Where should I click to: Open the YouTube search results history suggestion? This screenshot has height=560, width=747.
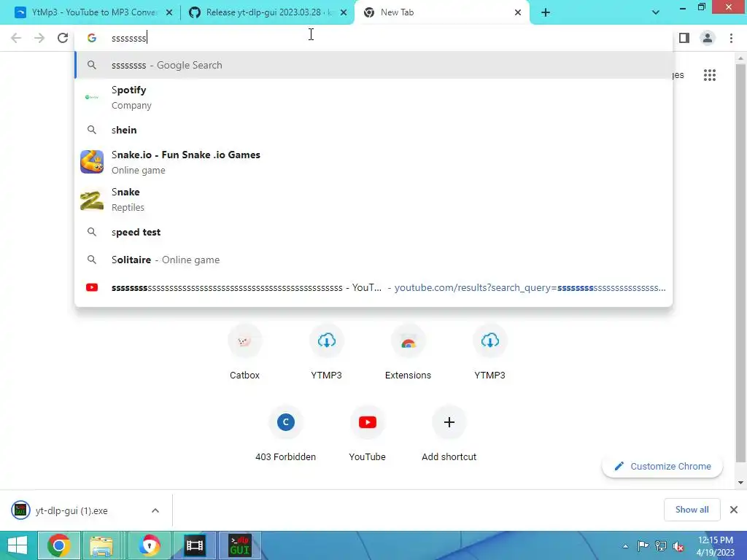point(373,287)
